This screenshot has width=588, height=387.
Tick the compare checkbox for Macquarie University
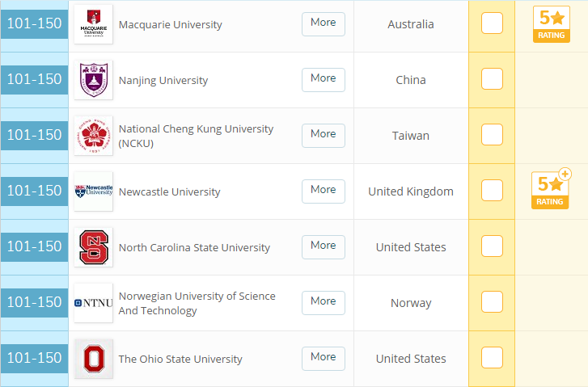point(492,24)
